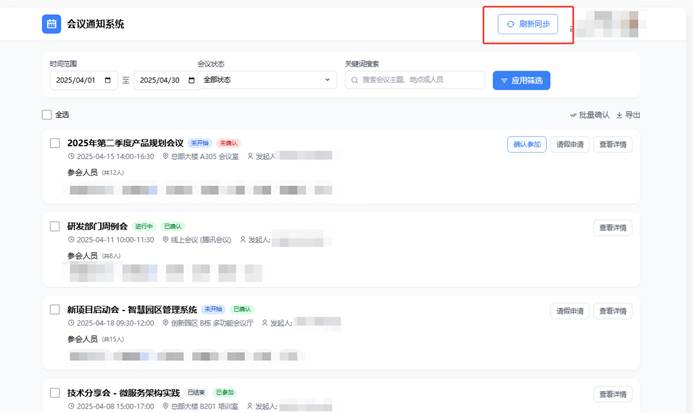
Task: Open the start date 2025/04/01 calendar picker icon
Action: [x=108, y=80]
